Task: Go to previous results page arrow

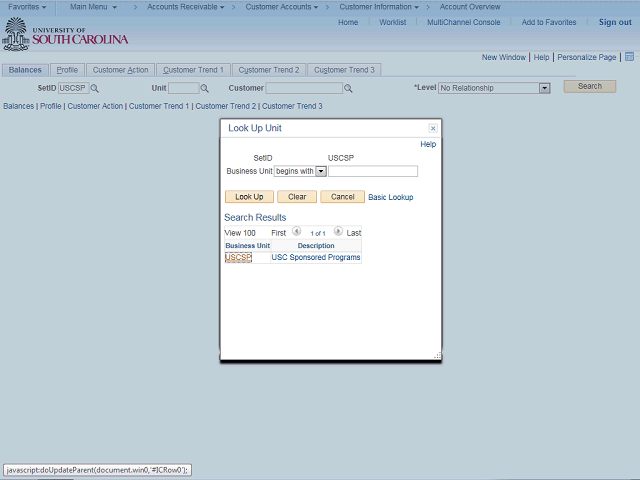Action: (x=296, y=231)
